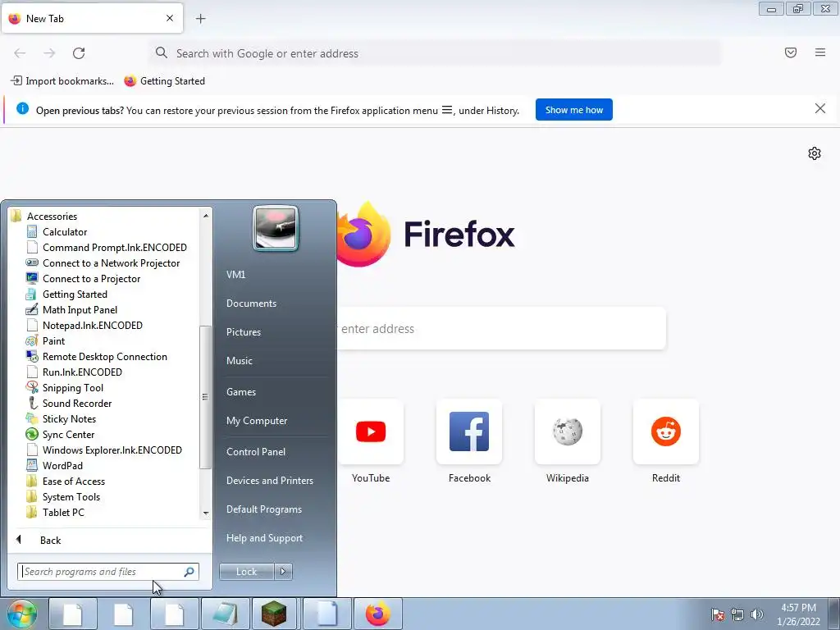Open new tab personalize gear icon

815,153
